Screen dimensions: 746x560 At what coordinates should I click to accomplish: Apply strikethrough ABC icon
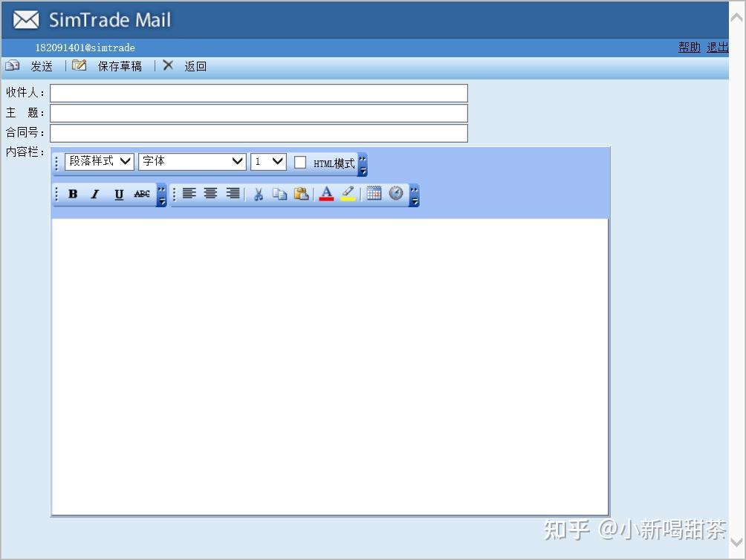tap(142, 194)
